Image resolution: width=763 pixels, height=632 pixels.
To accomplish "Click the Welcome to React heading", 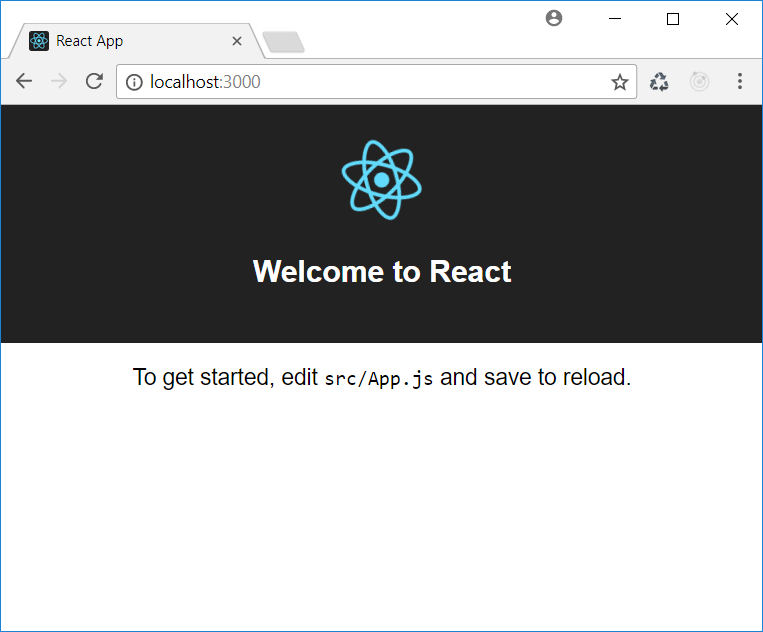I will click(x=382, y=271).
